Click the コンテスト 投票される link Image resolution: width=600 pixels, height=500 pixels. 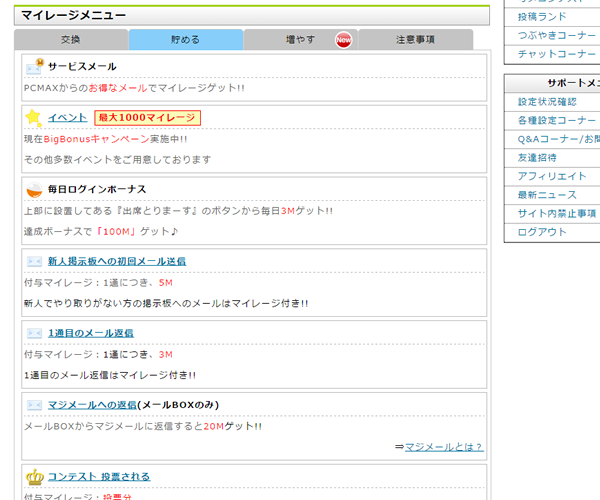click(99, 476)
